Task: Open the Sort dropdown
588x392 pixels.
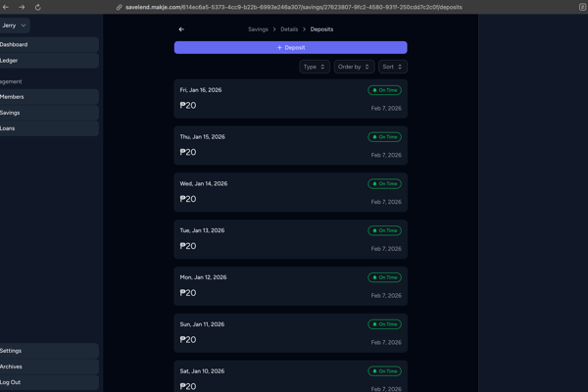Action: (x=392, y=67)
